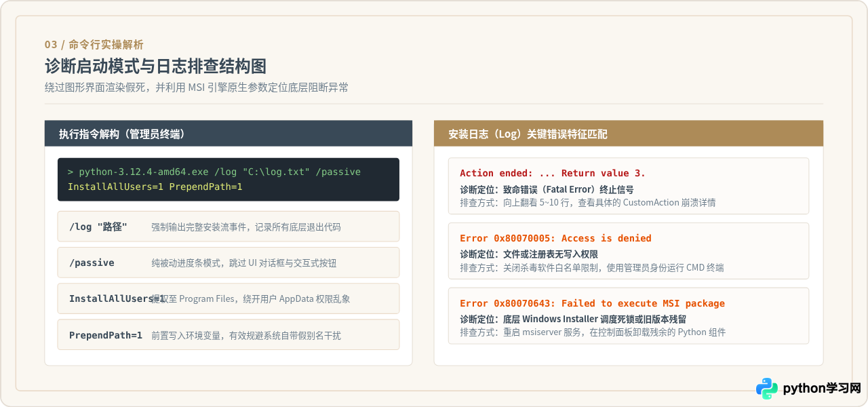Viewport: 868px width, 407px height.
Task: Select the bold row label "PrependPath=1"
Action: click(106, 335)
